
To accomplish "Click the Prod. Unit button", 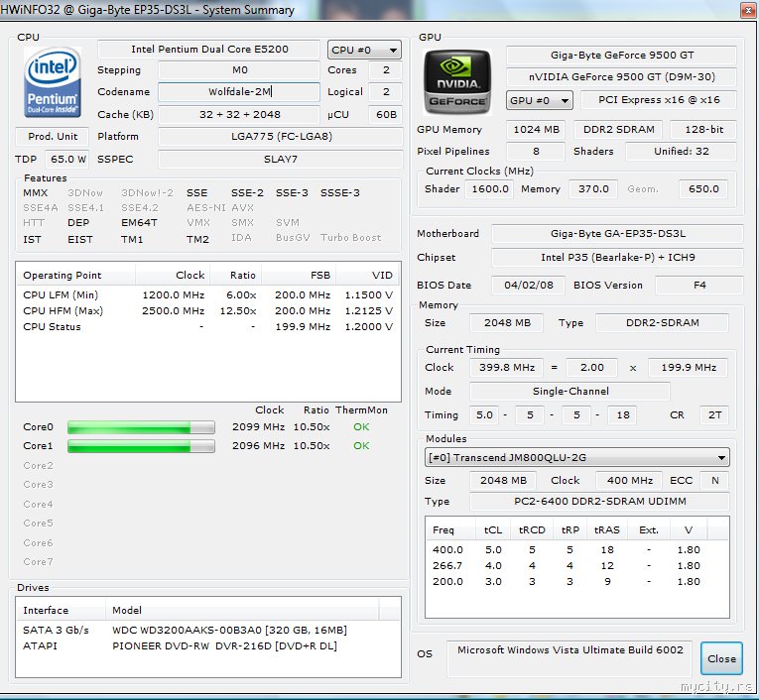I will (x=53, y=137).
